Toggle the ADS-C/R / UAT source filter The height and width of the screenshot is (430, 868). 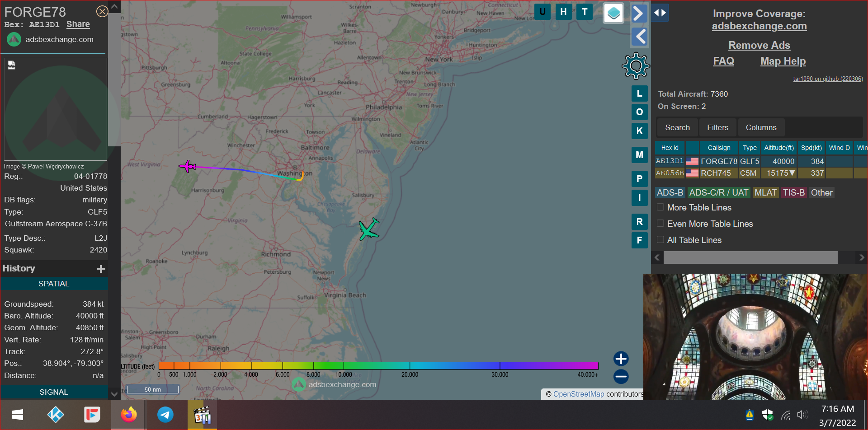pos(719,193)
